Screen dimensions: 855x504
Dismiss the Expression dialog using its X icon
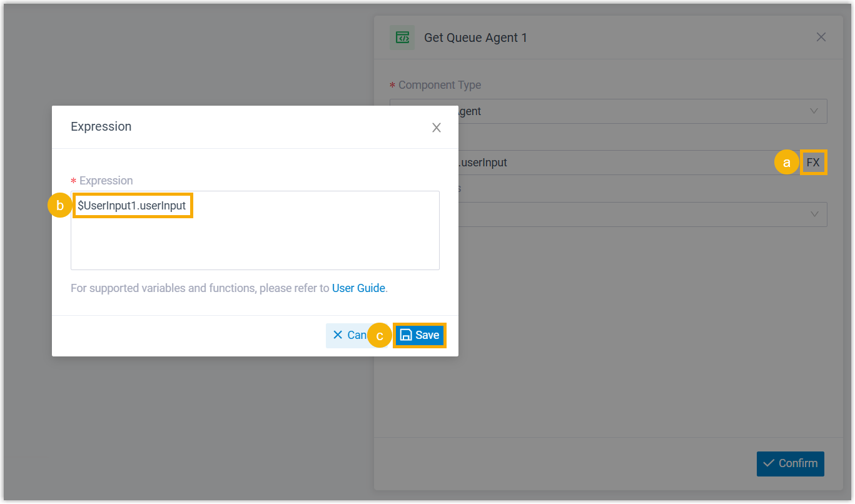(437, 128)
